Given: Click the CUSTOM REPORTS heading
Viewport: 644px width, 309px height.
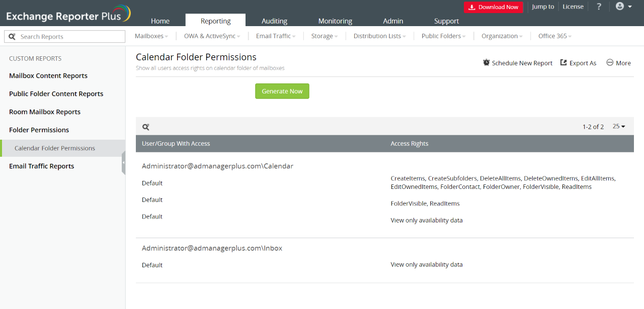Looking at the screenshot, I should [35, 58].
